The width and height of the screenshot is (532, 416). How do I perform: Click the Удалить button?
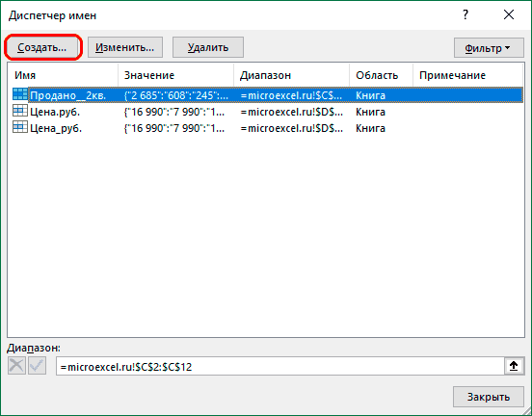[208, 47]
